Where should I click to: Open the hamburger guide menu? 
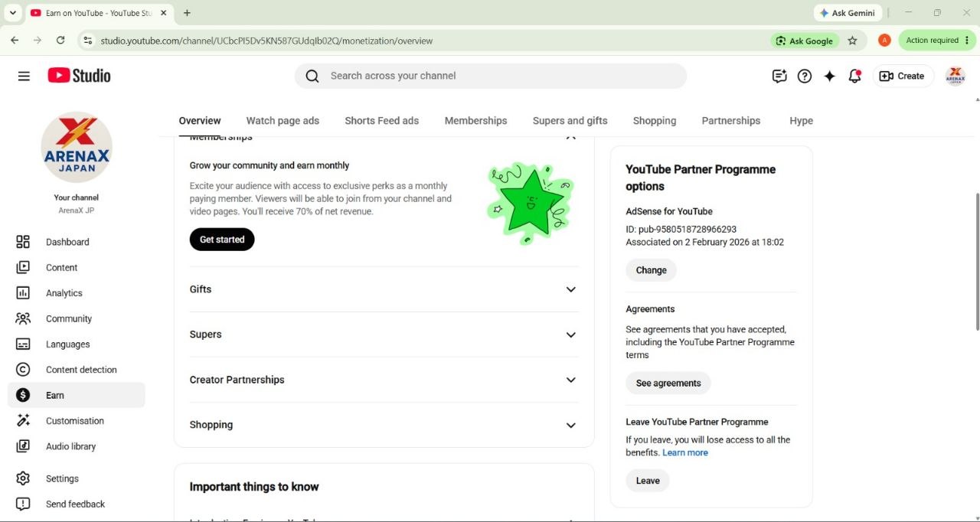click(24, 76)
